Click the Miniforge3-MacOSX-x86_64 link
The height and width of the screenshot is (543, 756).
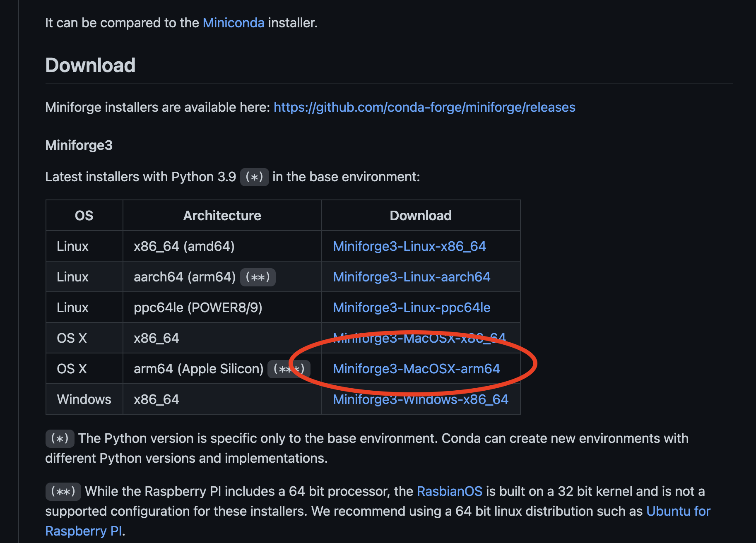click(x=419, y=338)
